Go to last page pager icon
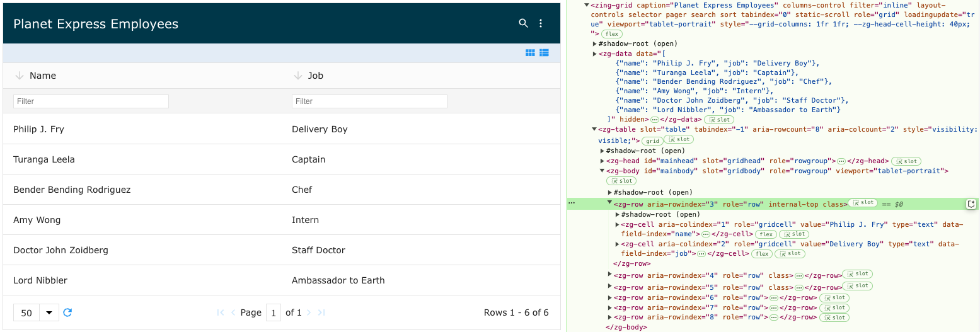This screenshot has height=332, width=980. coord(321,312)
